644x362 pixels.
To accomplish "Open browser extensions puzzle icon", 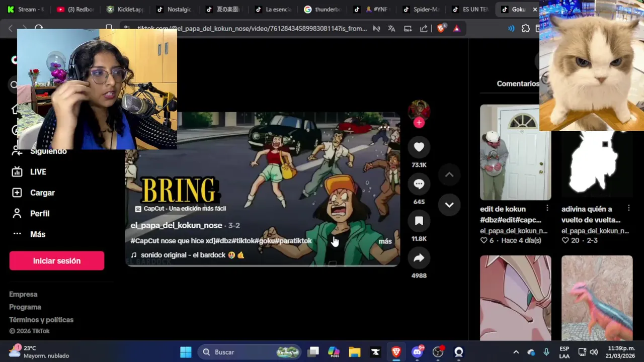I will pos(526,29).
